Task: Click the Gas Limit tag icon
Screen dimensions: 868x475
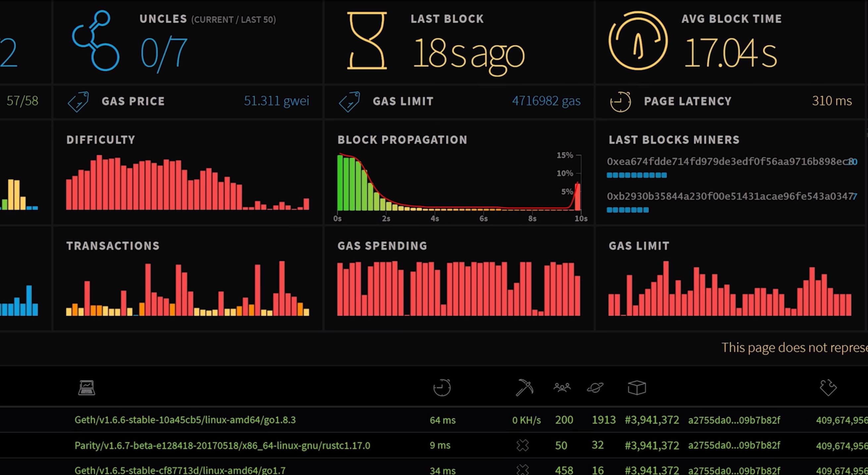Action: pos(350,101)
